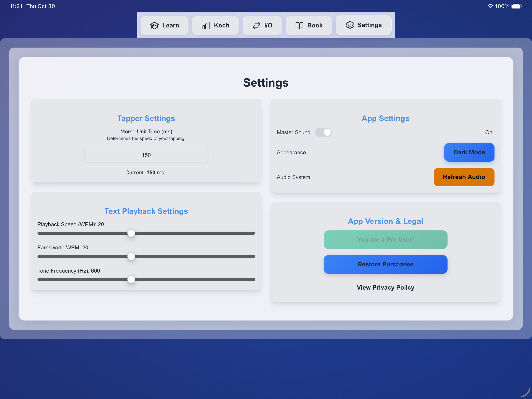532x399 pixels.
Task: Click the clock showing 11:21
Action: (x=16, y=6)
